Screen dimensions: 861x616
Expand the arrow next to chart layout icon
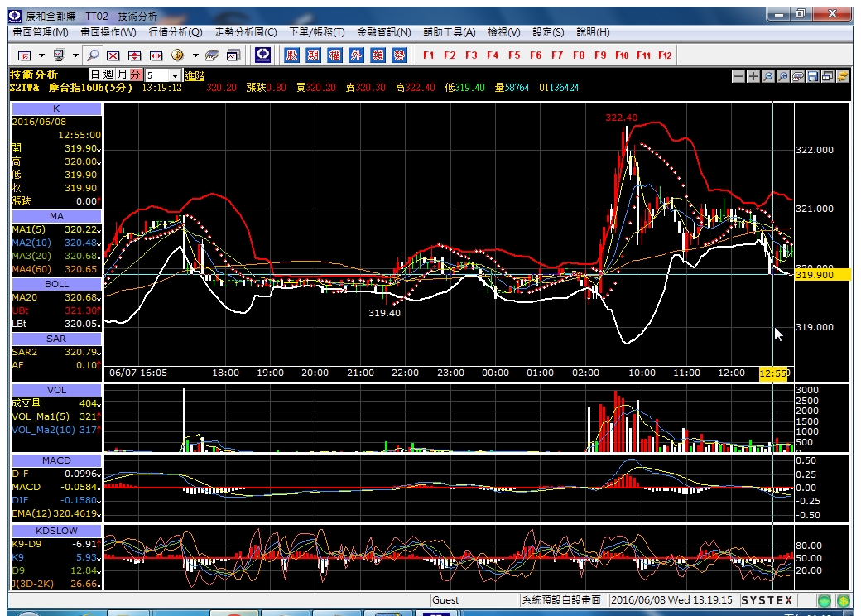[x=41, y=55]
